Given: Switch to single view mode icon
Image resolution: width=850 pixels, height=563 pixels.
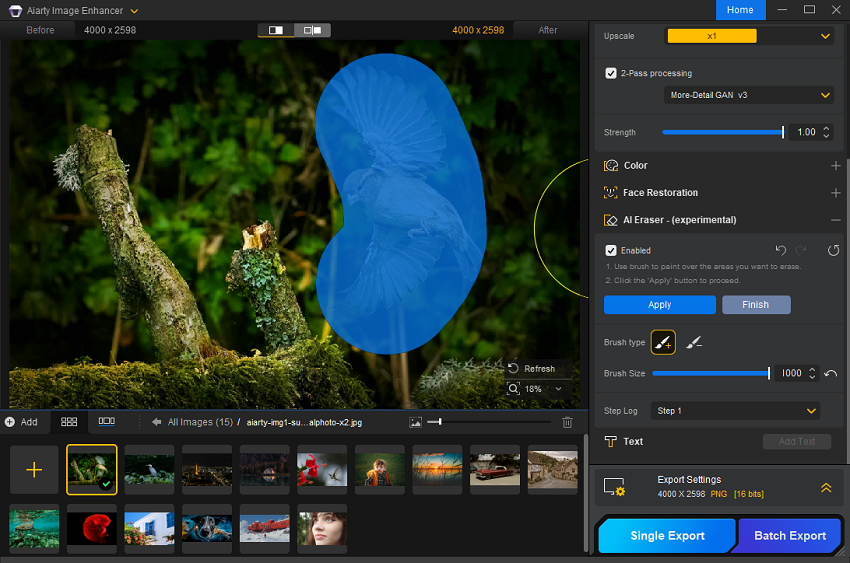Looking at the screenshot, I should 276,30.
